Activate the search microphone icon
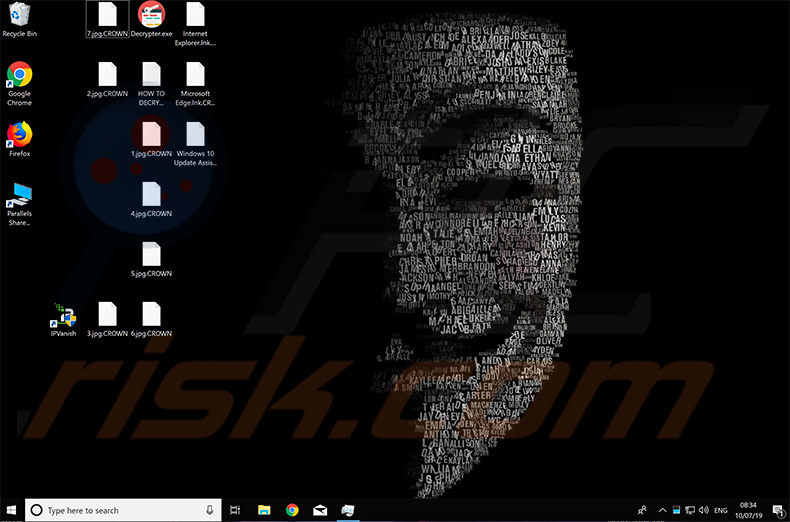This screenshot has height=522, width=790. pyautogui.click(x=210, y=510)
